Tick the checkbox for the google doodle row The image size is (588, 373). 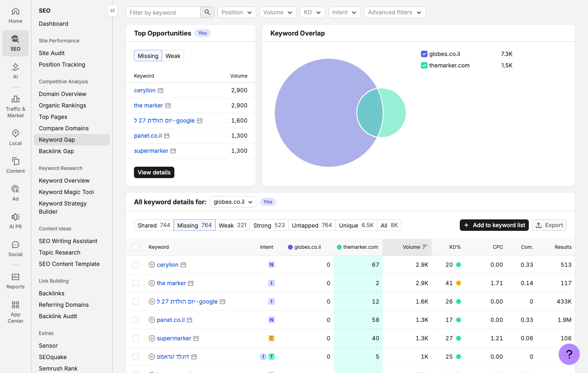tap(136, 302)
